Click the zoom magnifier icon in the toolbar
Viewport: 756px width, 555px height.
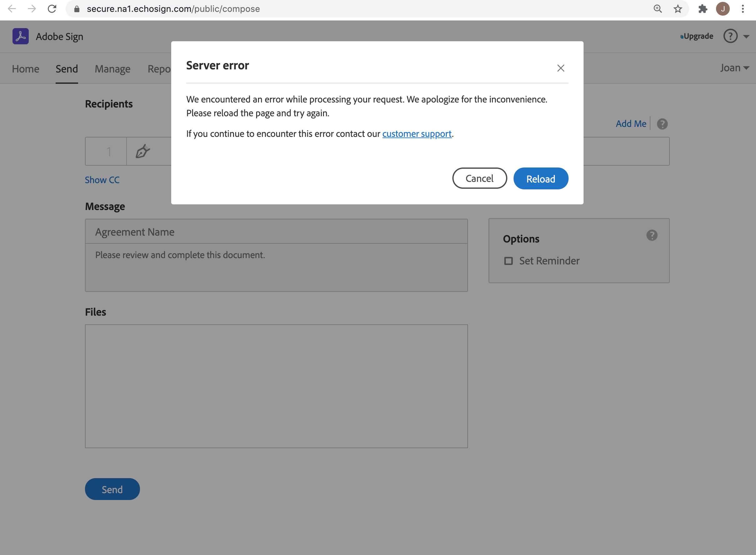coord(658,9)
